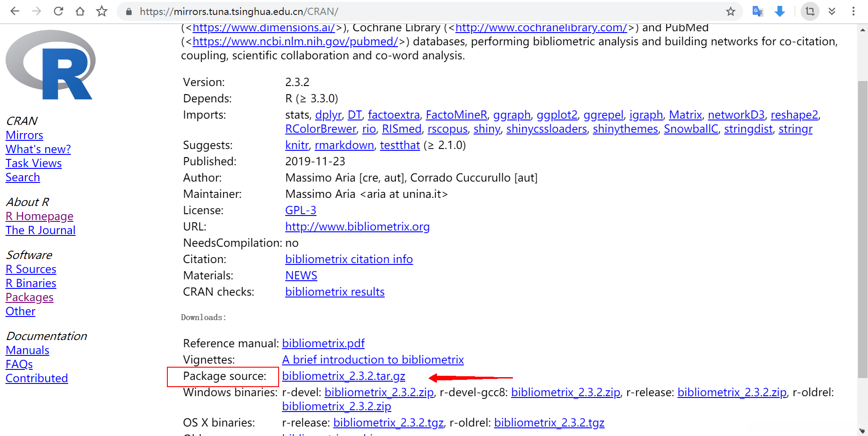Open the rmarkdown package link
Viewport: 868px width, 436px height.
pyautogui.click(x=344, y=145)
